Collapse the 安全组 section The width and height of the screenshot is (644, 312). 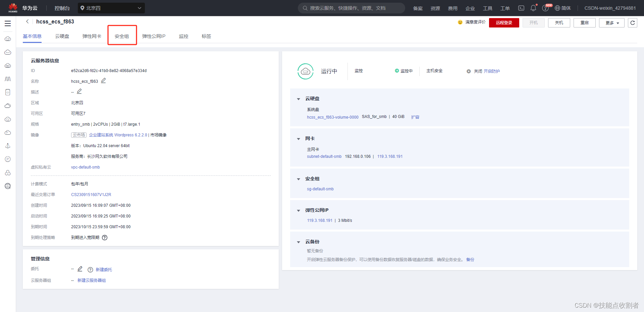coord(299,179)
